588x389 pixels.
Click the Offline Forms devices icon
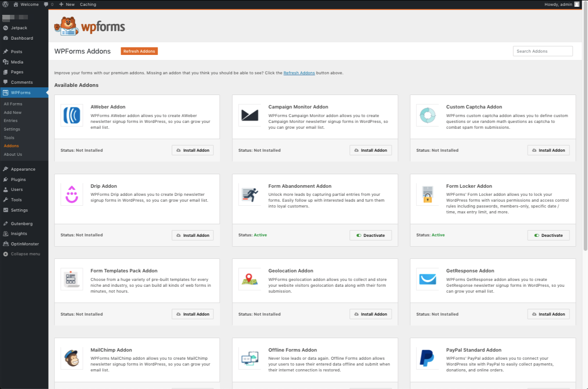[249, 358]
